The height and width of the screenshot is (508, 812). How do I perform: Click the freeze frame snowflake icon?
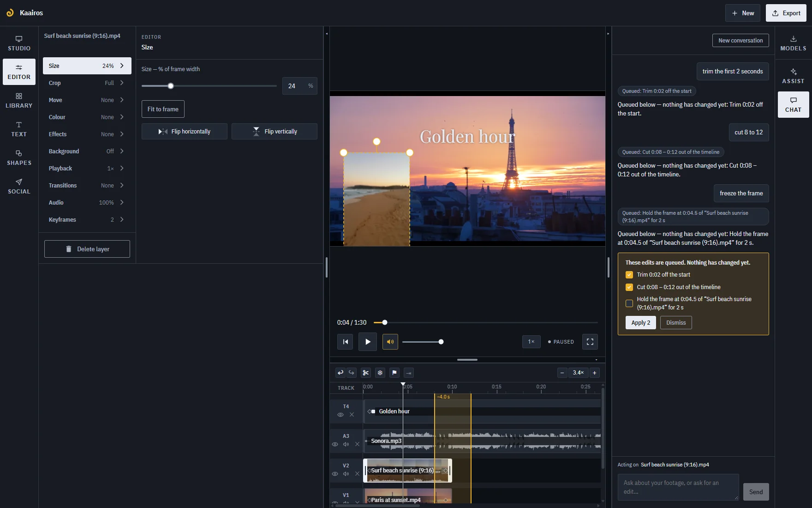point(380,373)
